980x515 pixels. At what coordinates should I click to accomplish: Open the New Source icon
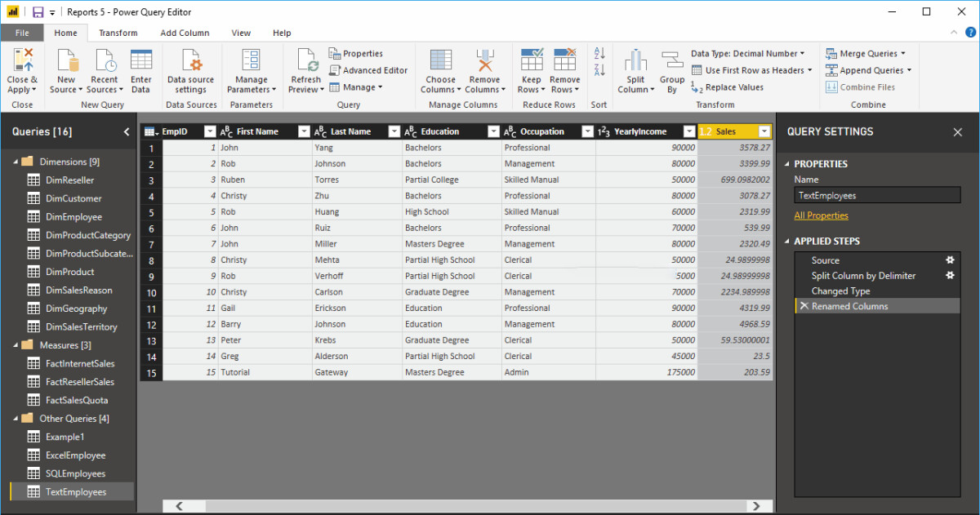pos(67,60)
